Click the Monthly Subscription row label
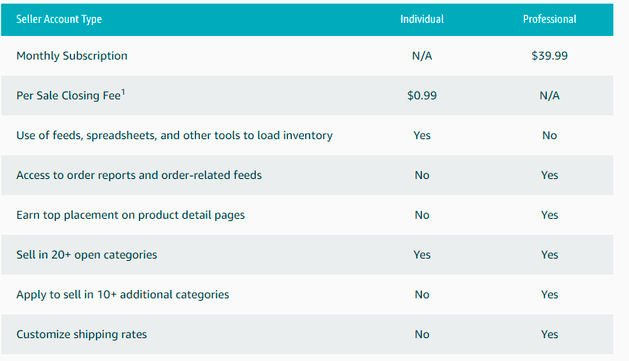 tap(72, 56)
